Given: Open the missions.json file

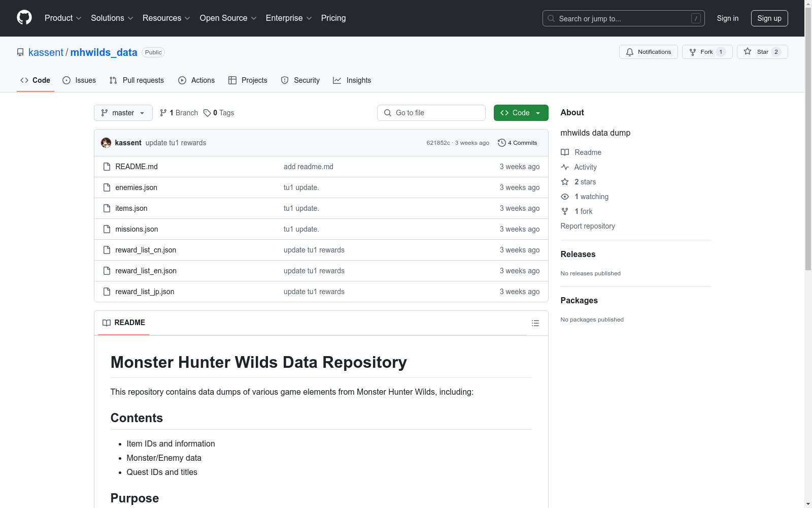Looking at the screenshot, I should coord(137,229).
